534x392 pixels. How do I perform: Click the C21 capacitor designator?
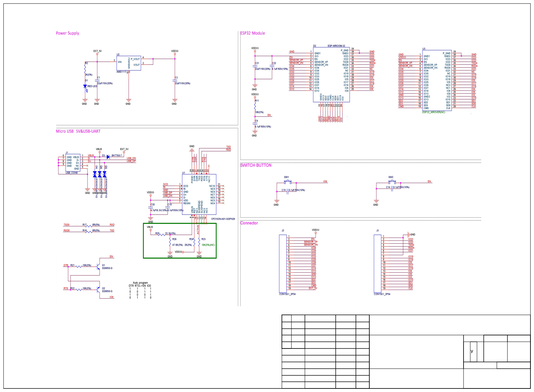pos(257,63)
